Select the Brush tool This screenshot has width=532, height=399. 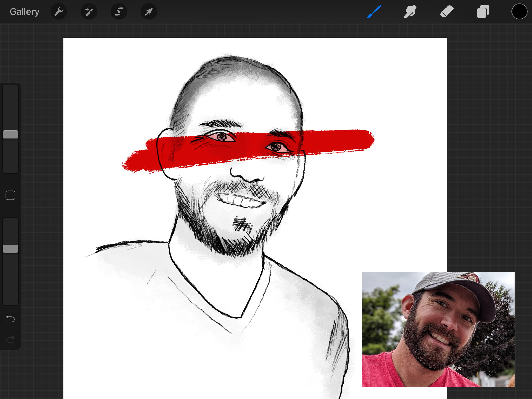point(374,12)
